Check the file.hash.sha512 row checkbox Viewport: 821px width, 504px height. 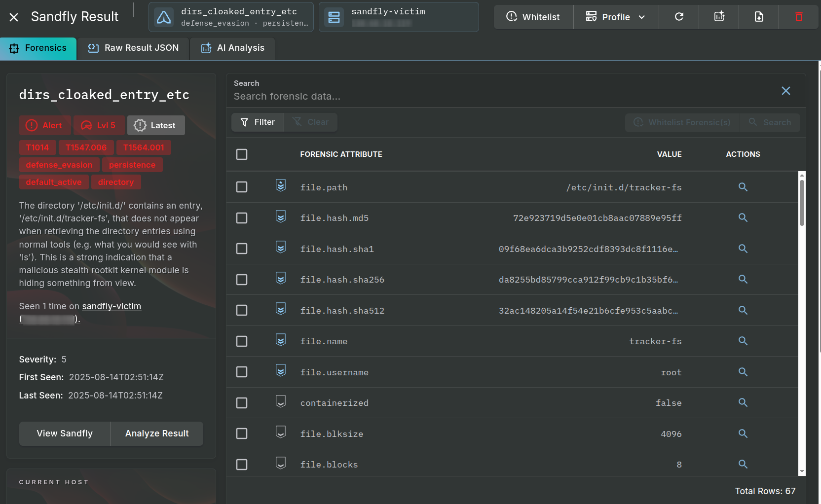click(242, 310)
